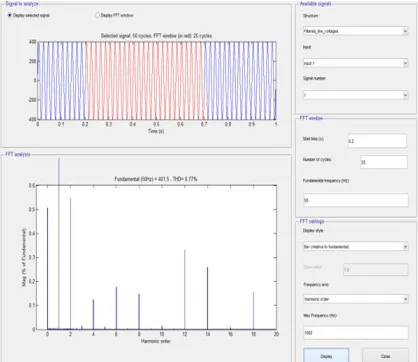This screenshot has width=418, height=362.
Task: Click the 'Base value:' label
Action: click(312, 267)
